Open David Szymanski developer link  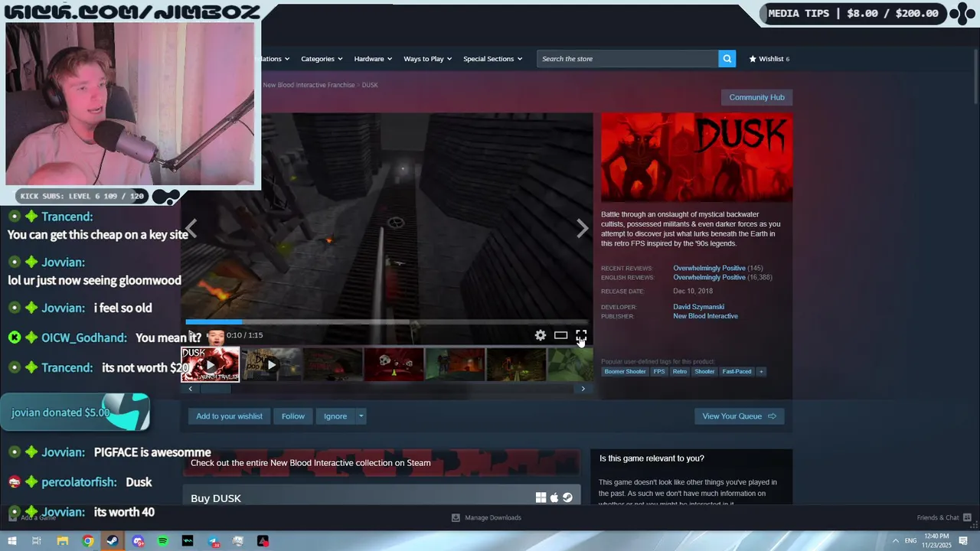pyautogui.click(x=698, y=307)
